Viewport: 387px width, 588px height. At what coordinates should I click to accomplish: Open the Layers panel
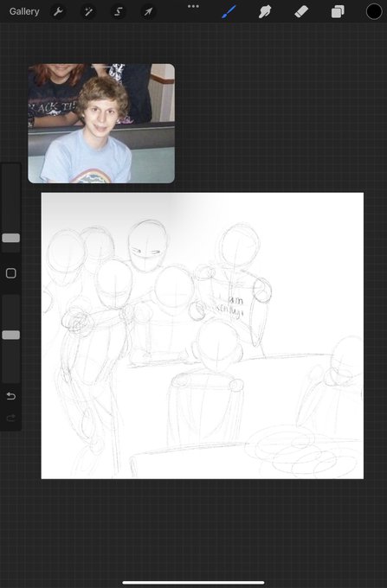338,11
